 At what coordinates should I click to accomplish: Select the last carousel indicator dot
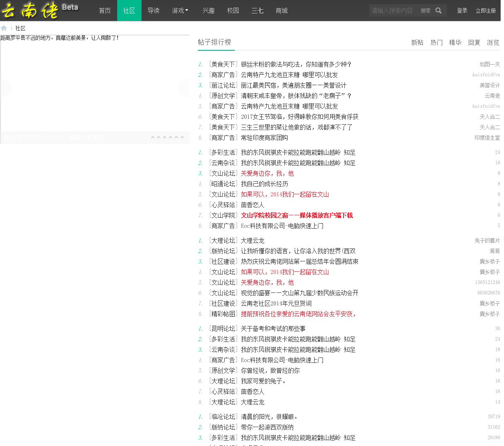182,138
